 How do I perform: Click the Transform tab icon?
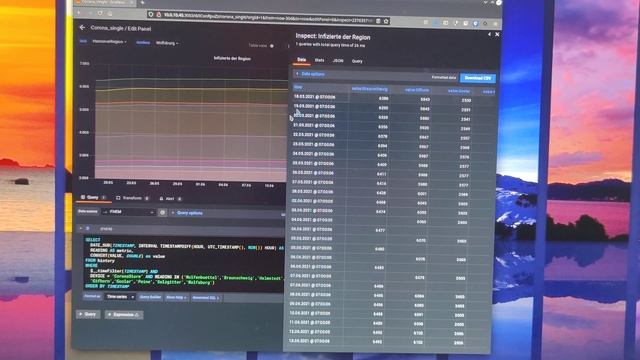point(118,198)
